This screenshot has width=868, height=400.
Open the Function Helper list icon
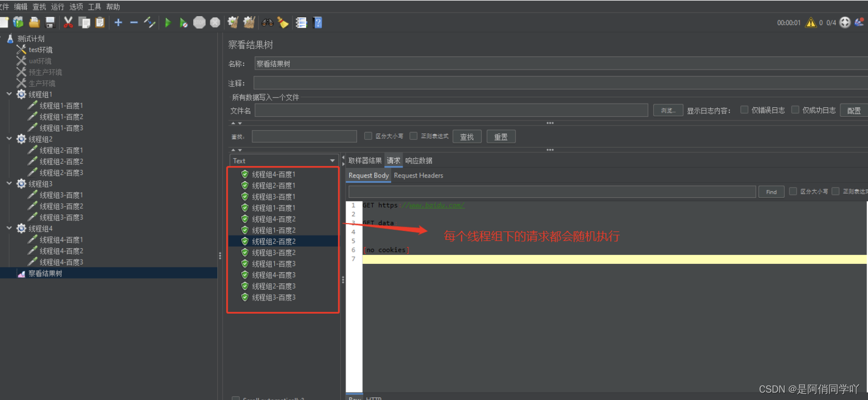(301, 23)
